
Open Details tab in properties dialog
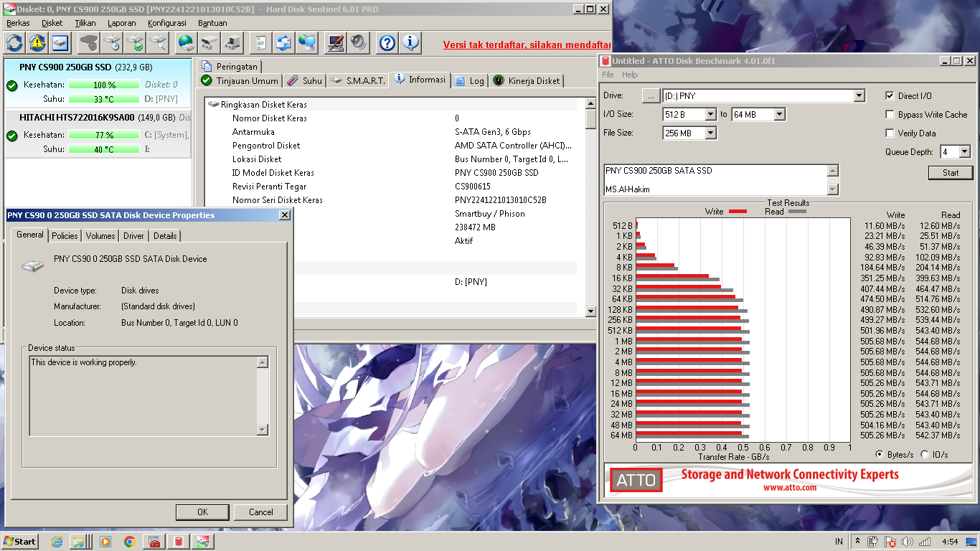click(x=165, y=235)
